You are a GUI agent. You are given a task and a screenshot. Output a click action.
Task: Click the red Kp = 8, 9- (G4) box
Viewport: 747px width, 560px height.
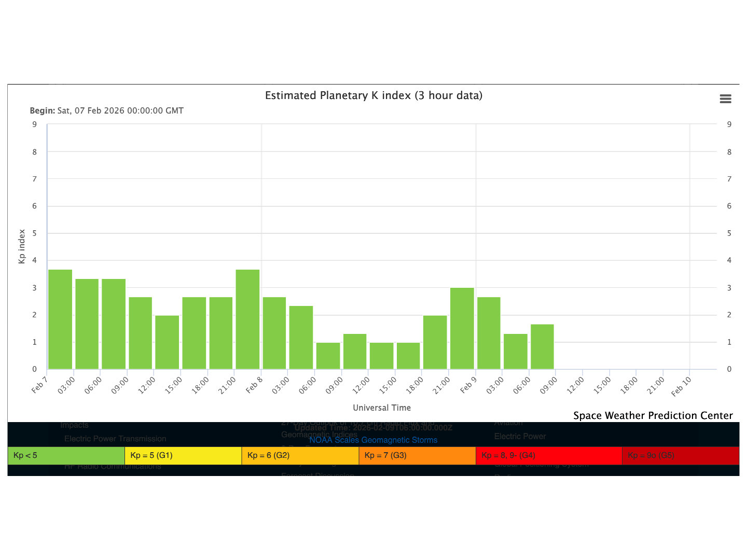coord(548,456)
